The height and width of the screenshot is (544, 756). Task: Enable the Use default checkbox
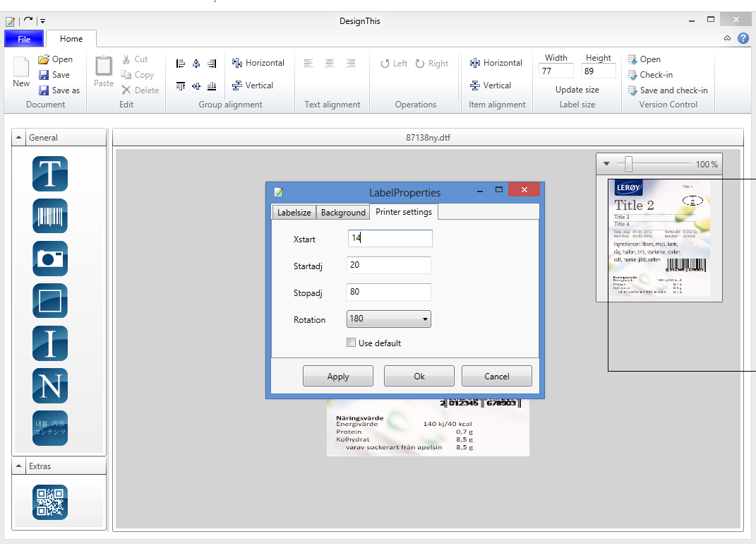point(352,343)
